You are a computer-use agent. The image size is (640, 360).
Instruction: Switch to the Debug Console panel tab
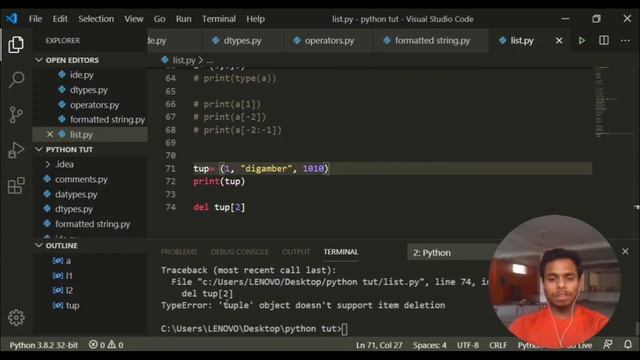[x=240, y=252]
